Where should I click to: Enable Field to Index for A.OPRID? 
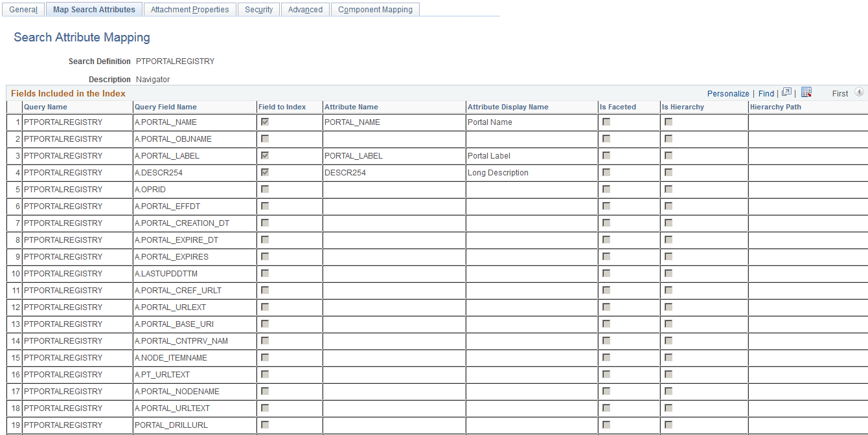[x=264, y=189]
